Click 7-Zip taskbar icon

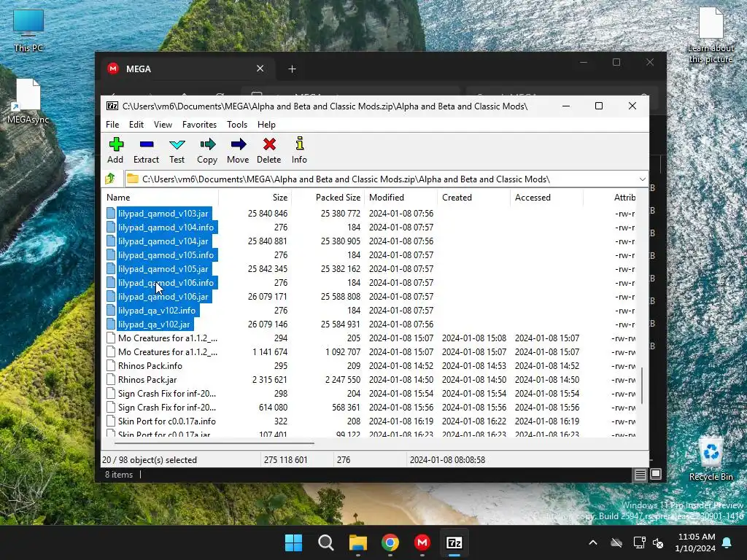click(x=454, y=542)
